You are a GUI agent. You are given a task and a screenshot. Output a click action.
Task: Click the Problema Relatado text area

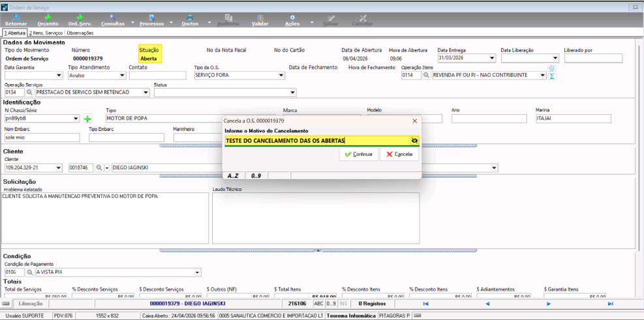click(x=105, y=218)
